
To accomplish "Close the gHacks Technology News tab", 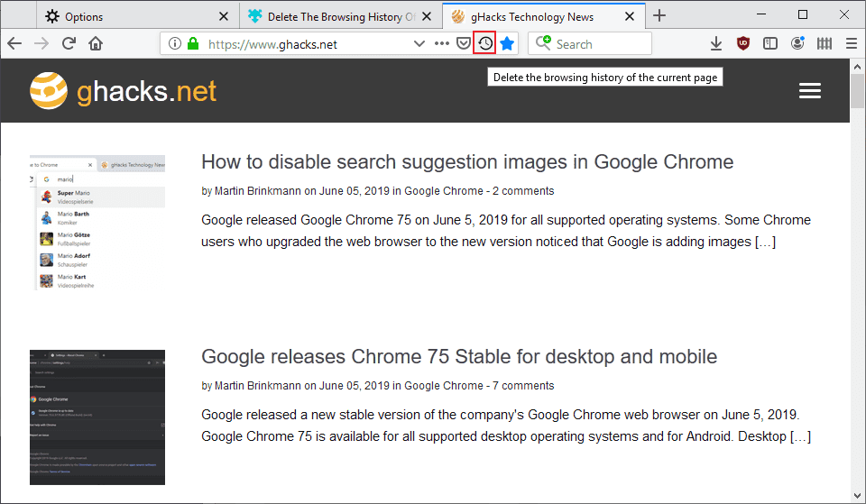I will [629, 16].
